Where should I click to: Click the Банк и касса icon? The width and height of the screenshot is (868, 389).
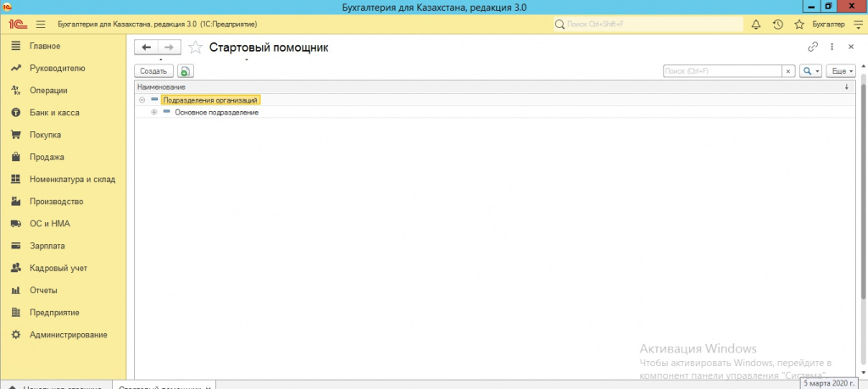click(x=16, y=113)
